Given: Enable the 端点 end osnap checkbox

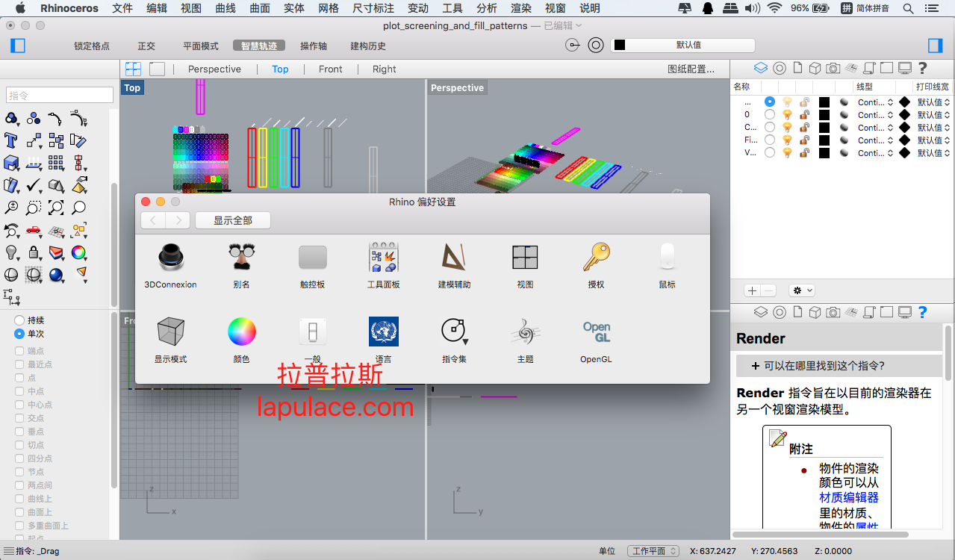Looking at the screenshot, I should pos(20,351).
